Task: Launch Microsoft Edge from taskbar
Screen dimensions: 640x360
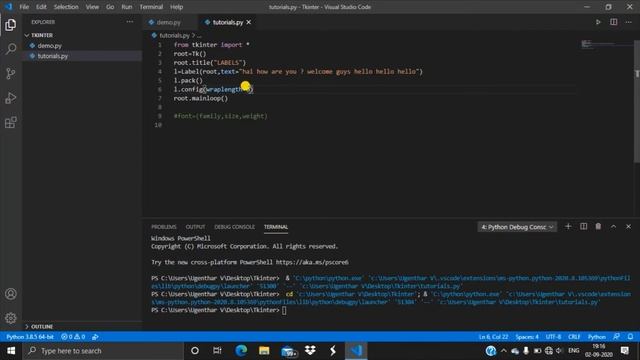Action: coord(241,351)
